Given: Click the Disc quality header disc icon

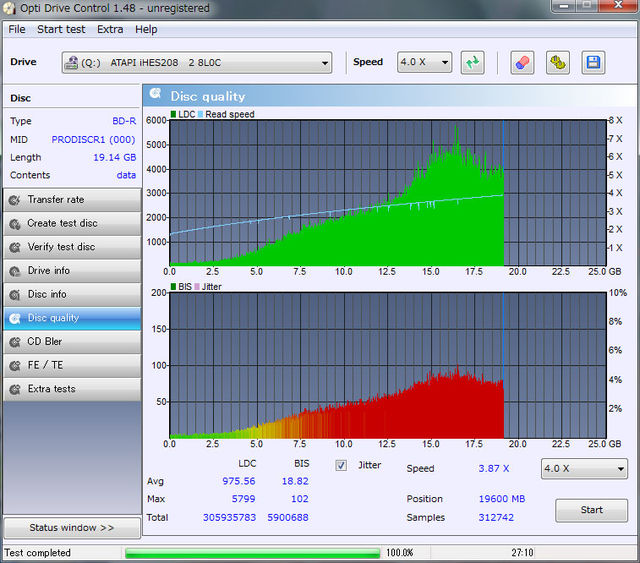Looking at the screenshot, I should pyautogui.click(x=155, y=93).
